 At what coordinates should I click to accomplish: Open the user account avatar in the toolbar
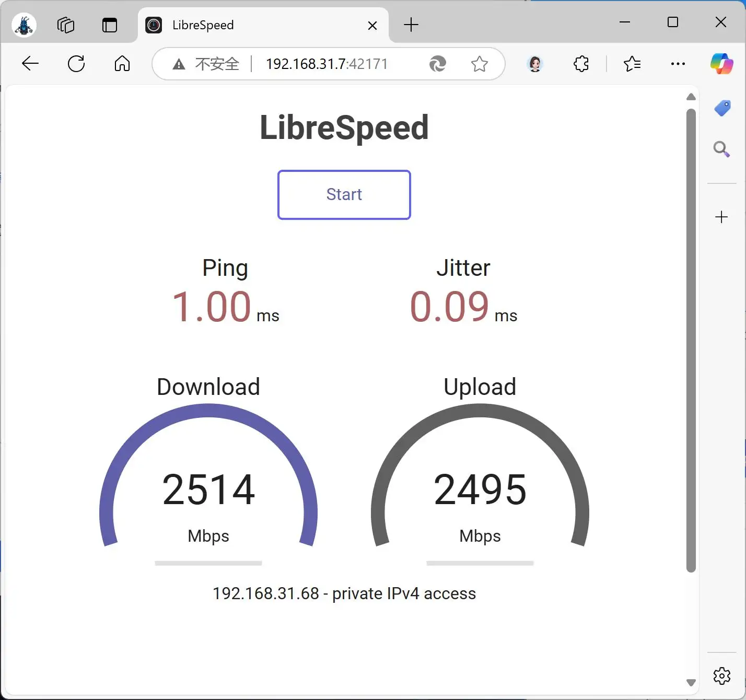click(x=535, y=64)
